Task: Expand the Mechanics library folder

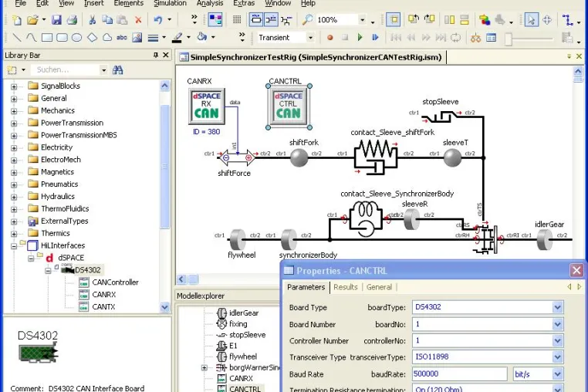Action: pos(14,111)
